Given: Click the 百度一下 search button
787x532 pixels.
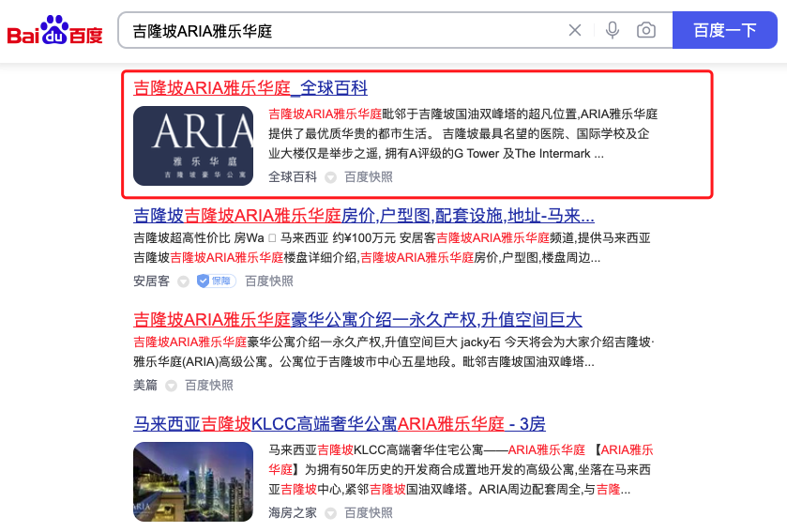Looking at the screenshot, I should pyautogui.click(x=725, y=30).
